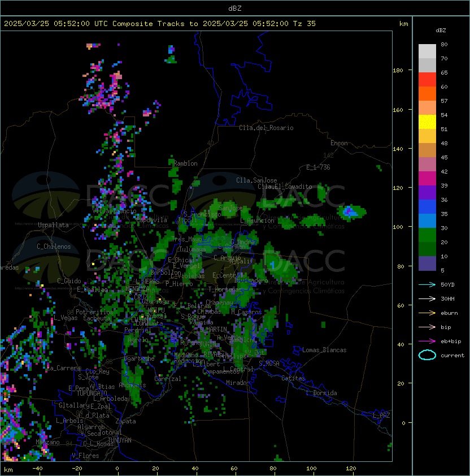Pick the dark green 10-20 dBZ swatch

[x=427, y=249]
